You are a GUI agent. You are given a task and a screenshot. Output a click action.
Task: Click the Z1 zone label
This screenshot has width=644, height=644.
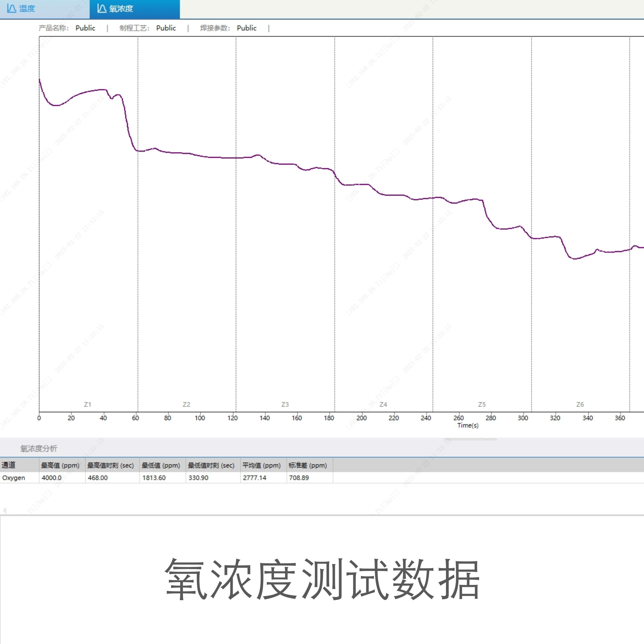88,404
